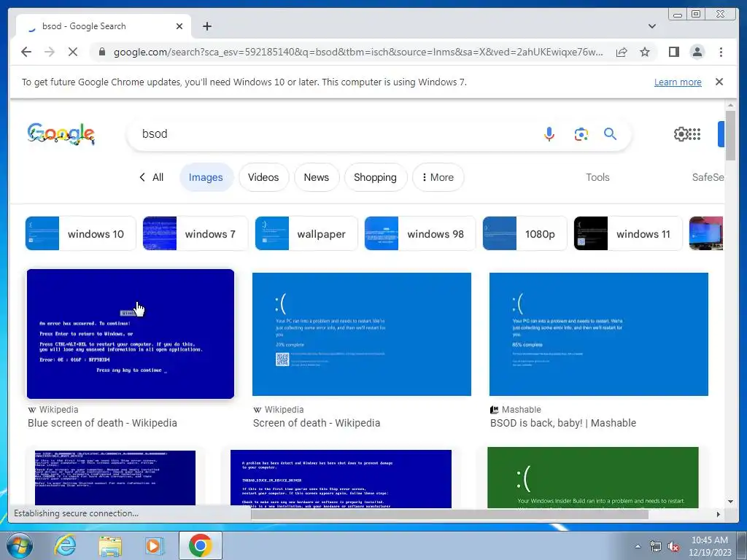The height and width of the screenshot is (560, 747).
Task: Click the vertical scrollbar thumb
Action: coord(730,135)
